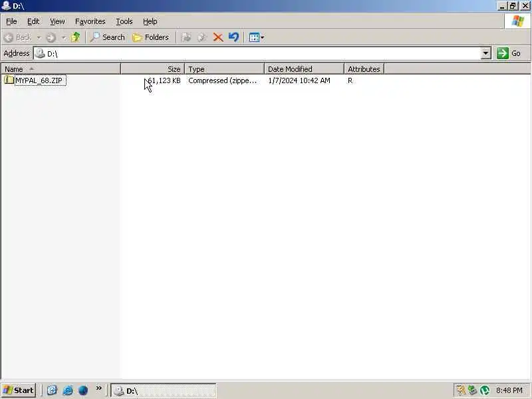532x399 pixels.
Task: Minimize the D:\ Explorer window
Action: (x=502, y=6)
